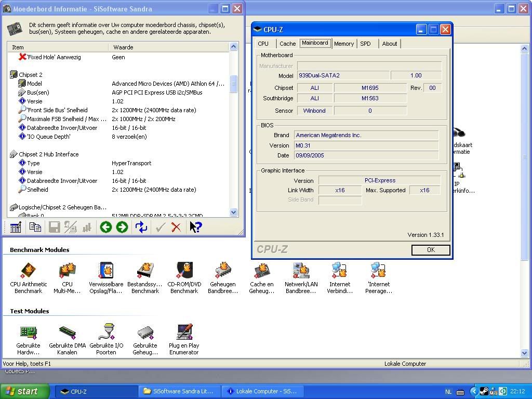Open Cache en Geheugen benchmark

click(262, 277)
